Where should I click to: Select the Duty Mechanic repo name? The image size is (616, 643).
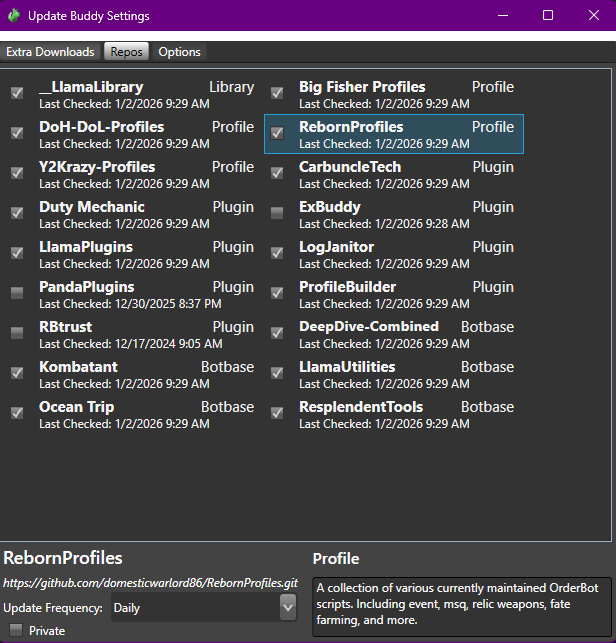(91, 207)
